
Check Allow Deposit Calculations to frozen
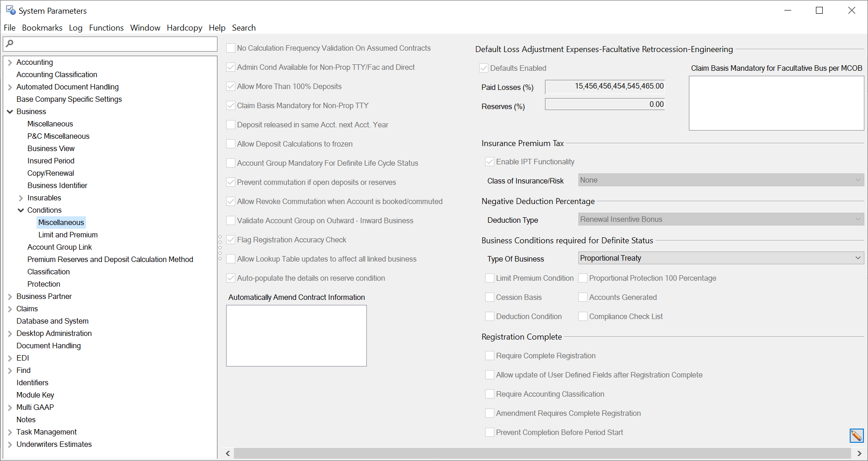point(231,143)
